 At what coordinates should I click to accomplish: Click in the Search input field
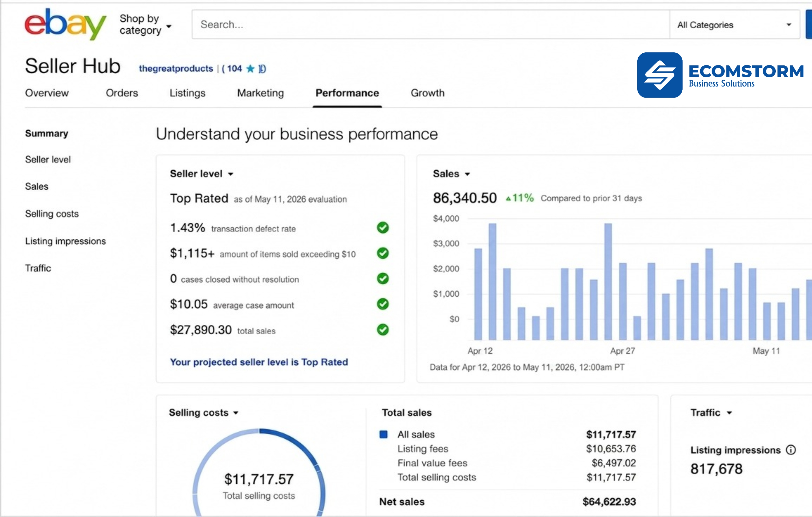click(x=431, y=25)
